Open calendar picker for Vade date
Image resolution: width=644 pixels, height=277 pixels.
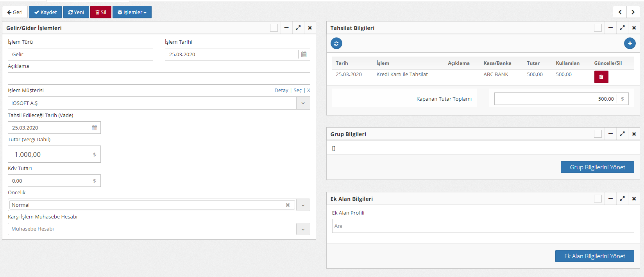95,128
